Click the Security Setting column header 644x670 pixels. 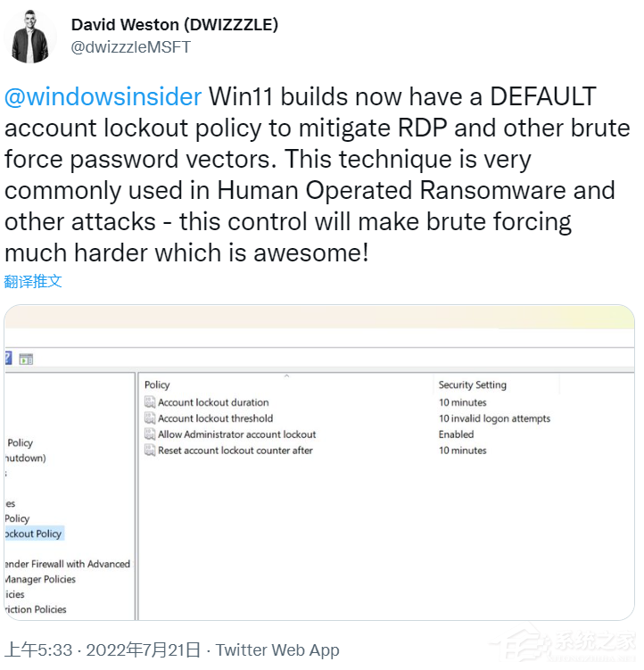tap(472, 385)
